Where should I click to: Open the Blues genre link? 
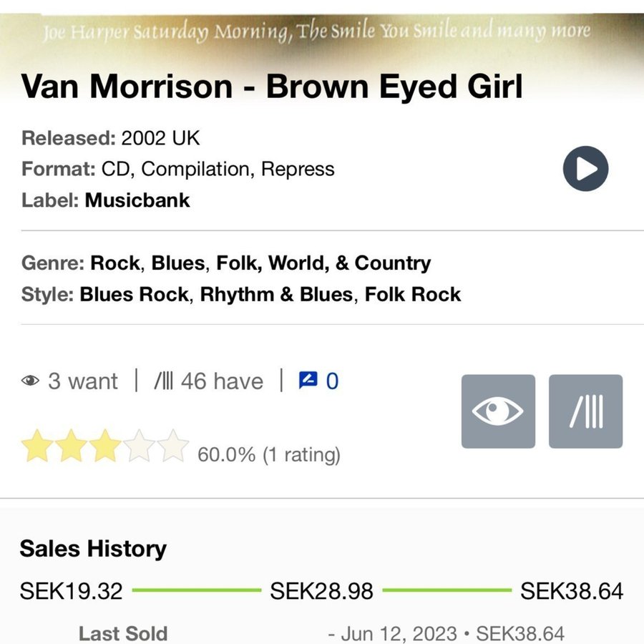[x=178, y=263]
